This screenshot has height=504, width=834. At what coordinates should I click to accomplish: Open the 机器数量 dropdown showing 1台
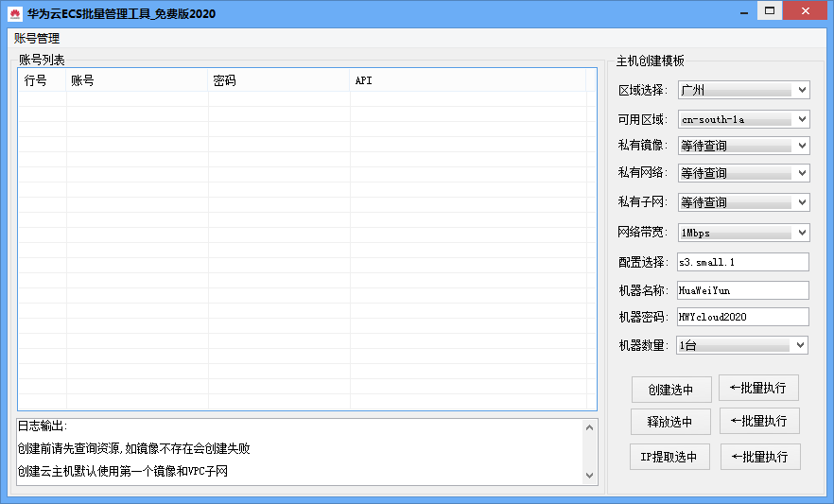coord(742,345)
